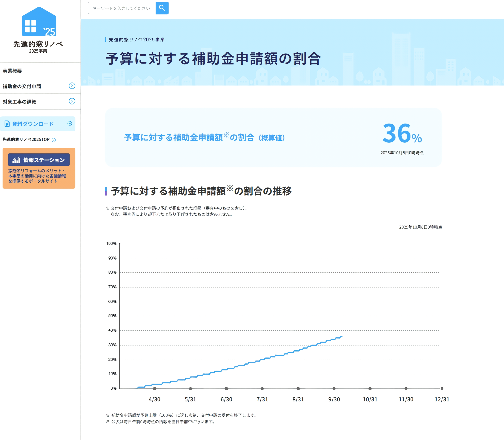Screen dimensions: 504x440
Task: Click the arrow circle on 資料ダウンロード
Action: [70, 124]
